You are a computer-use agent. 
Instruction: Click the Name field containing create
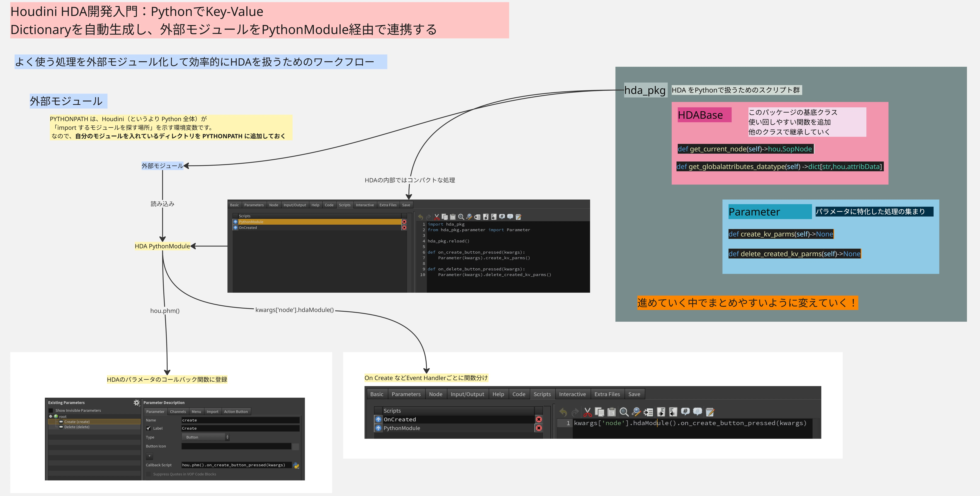coord(240,420)
